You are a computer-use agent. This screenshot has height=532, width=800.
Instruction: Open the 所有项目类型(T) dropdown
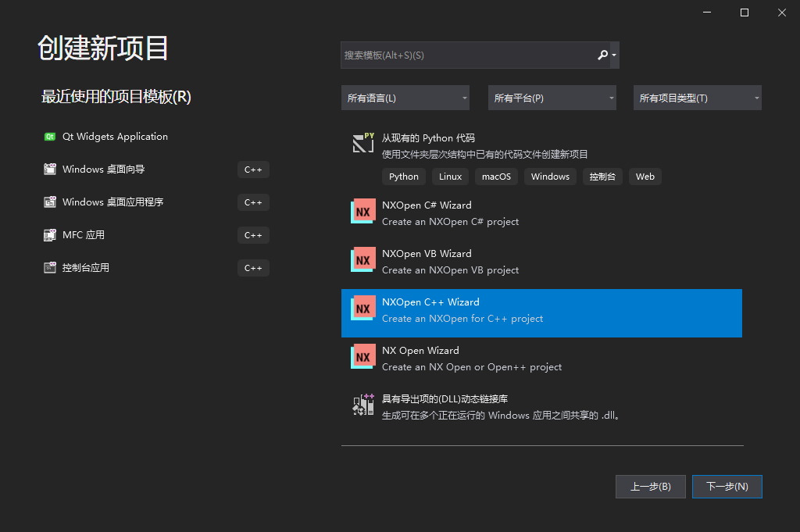698,98
